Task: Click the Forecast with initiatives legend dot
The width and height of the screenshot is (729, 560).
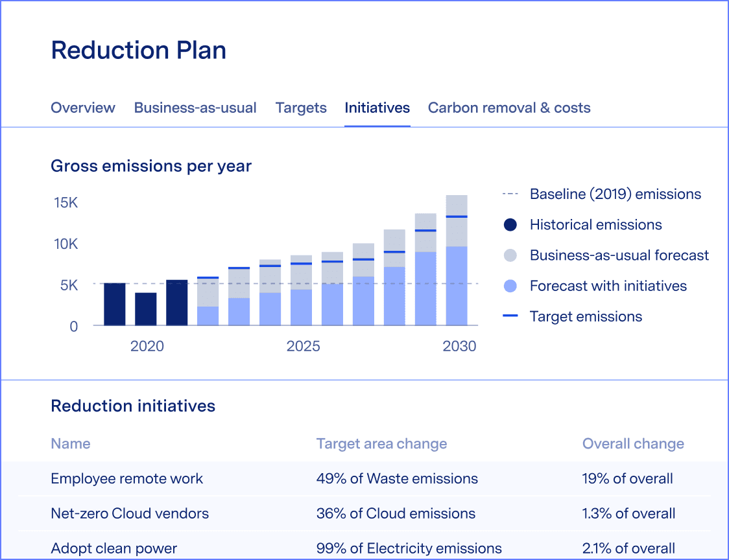Action: pyautogui.click(x=510, y=286)
